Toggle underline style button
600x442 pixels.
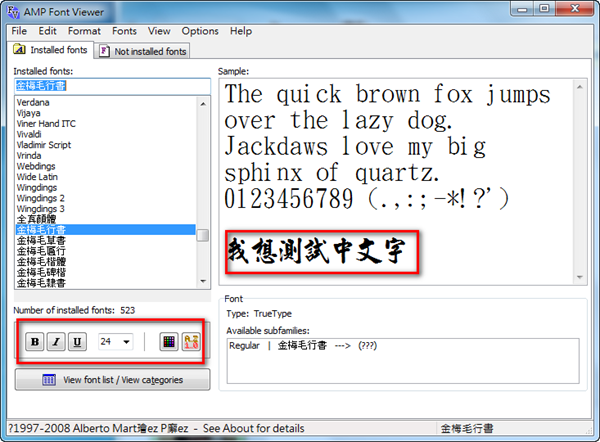(77, 342)
